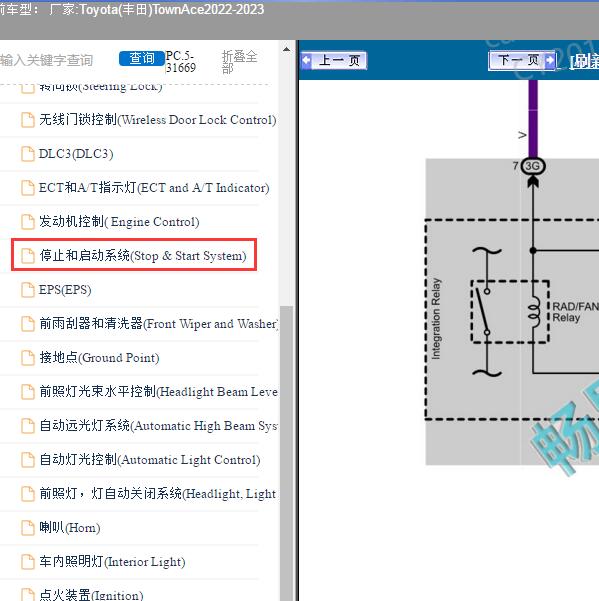Select Stop & Start System entry
This screenshot has height=601, width=599.
(x=134, y=255)
